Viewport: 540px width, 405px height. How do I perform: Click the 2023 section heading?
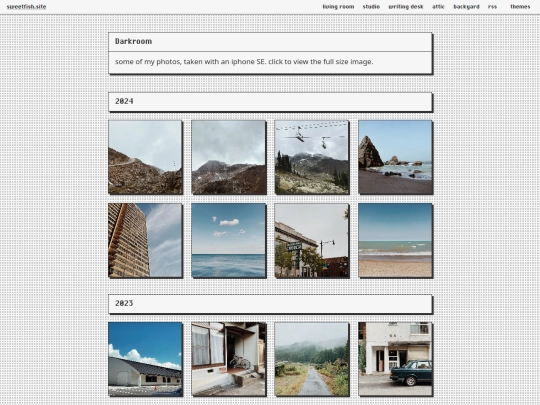tap(124, 303)
